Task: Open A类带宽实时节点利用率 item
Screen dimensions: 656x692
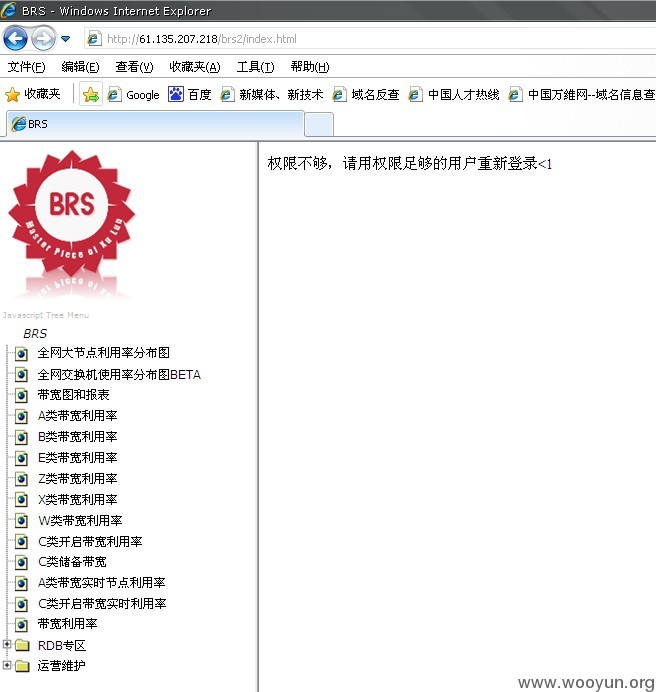Action: [x=102, y=583]
